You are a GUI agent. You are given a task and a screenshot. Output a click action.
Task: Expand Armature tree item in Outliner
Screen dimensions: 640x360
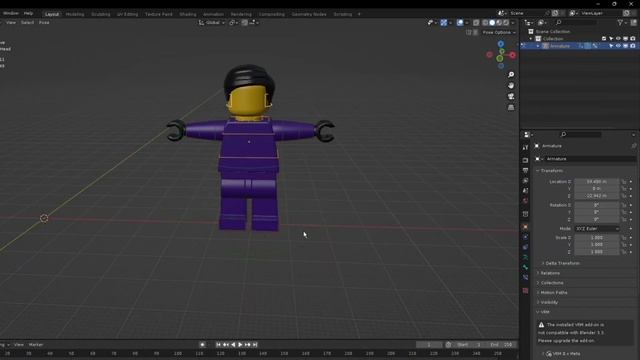538,46
